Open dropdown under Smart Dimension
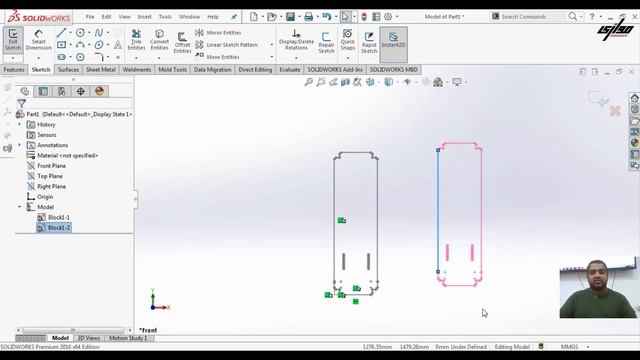Screen dimensions: 640x360 pyautogui.click(x=38, y=58)
